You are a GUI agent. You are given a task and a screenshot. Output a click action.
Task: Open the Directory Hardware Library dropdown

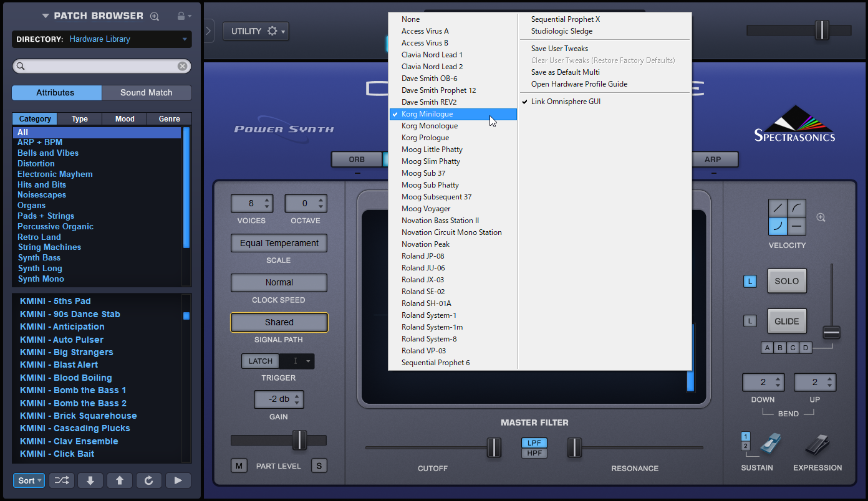pos(102,39)
